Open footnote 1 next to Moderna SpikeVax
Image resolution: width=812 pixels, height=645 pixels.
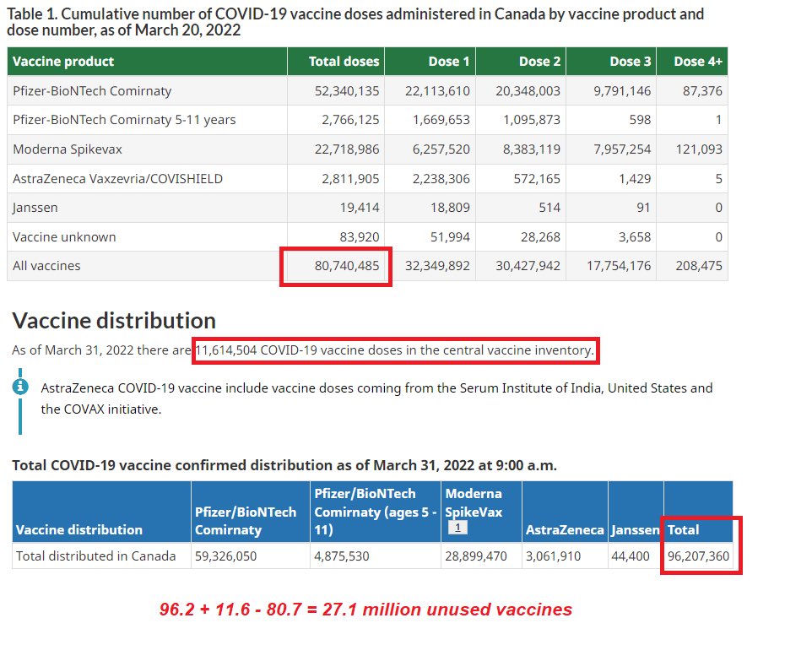(457, 528)
